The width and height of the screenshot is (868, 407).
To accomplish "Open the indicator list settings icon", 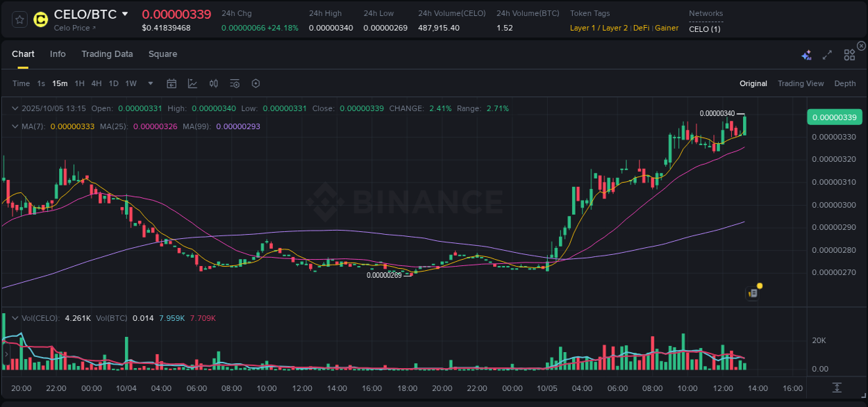I will click(x=234, y=83).
